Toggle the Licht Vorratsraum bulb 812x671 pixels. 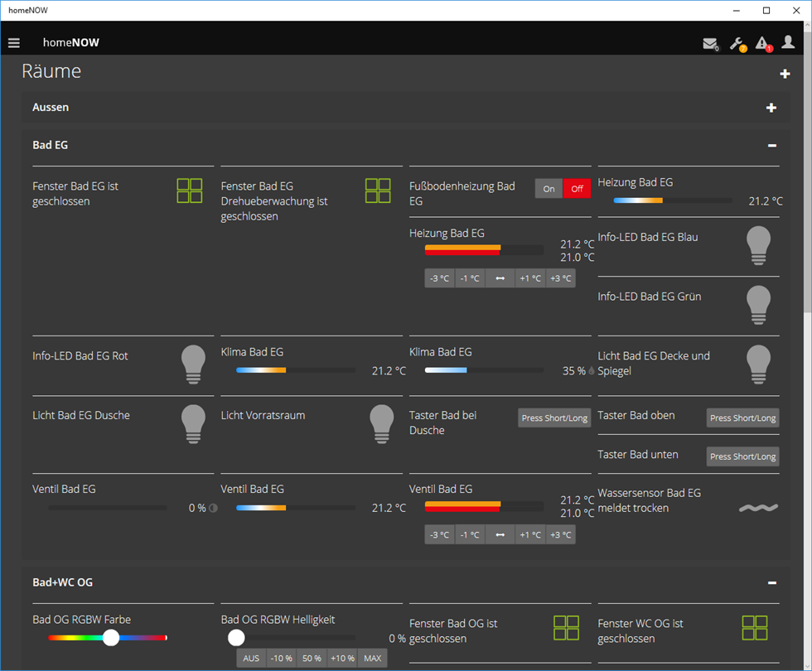point(382,424)
